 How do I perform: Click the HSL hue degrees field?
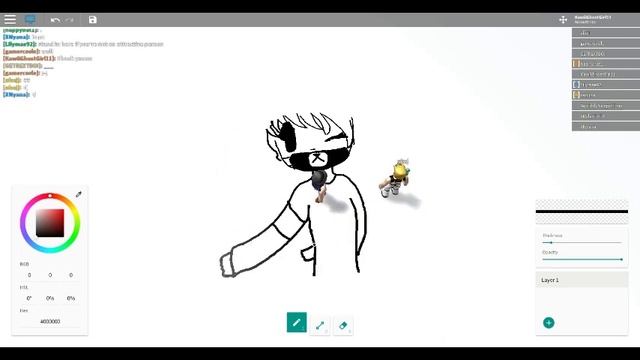29,298
